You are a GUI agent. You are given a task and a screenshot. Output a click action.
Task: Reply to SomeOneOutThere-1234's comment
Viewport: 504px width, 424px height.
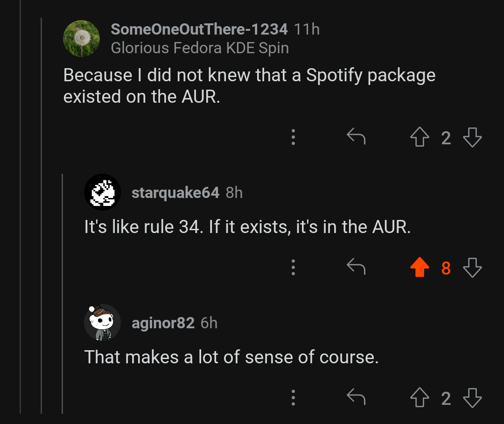(x=356, y=137)
